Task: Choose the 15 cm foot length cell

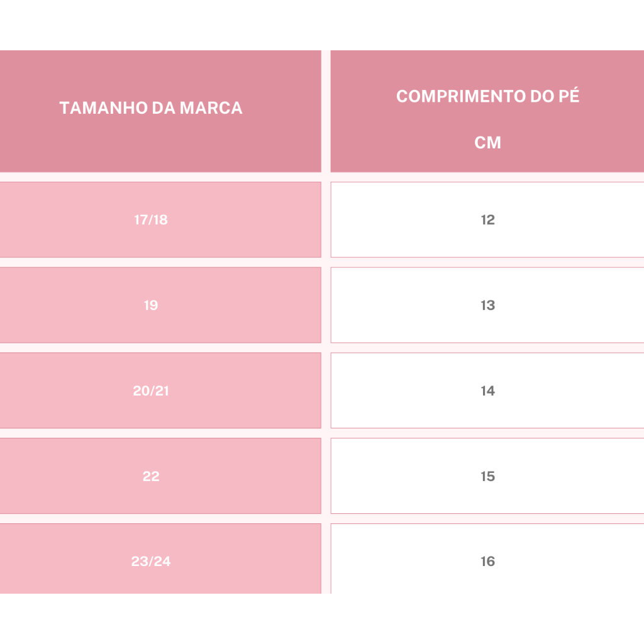Action: click(x=487, y=477)
